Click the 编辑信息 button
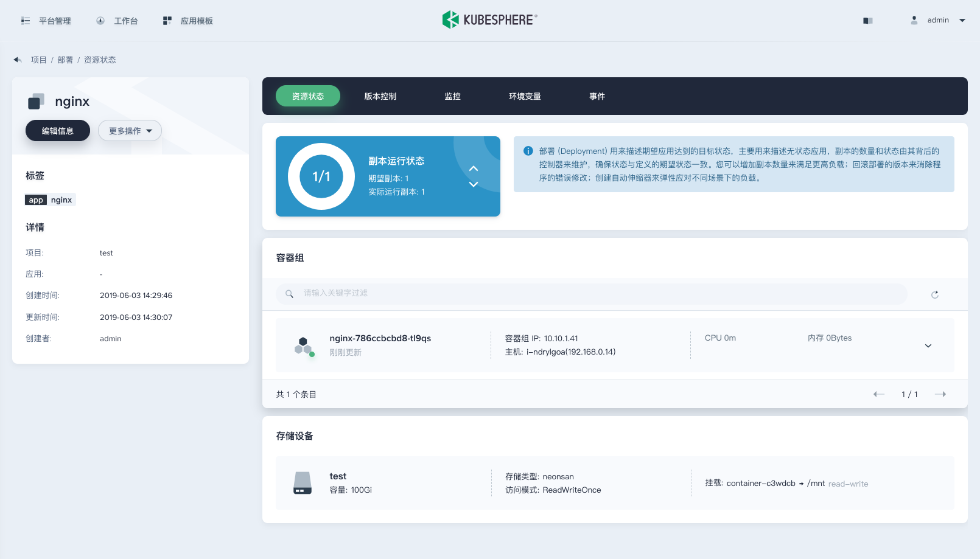The height and width of the screenshot is (559, 980). tap(58, 131)
